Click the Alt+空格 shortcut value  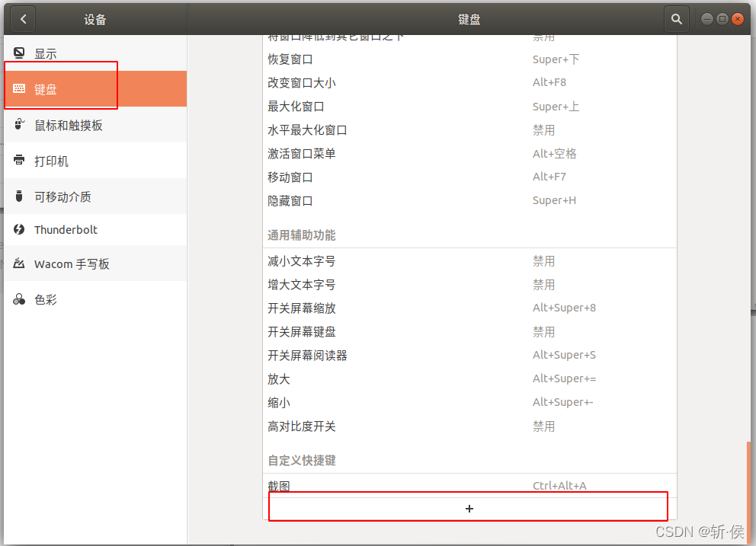click(555, 154)
